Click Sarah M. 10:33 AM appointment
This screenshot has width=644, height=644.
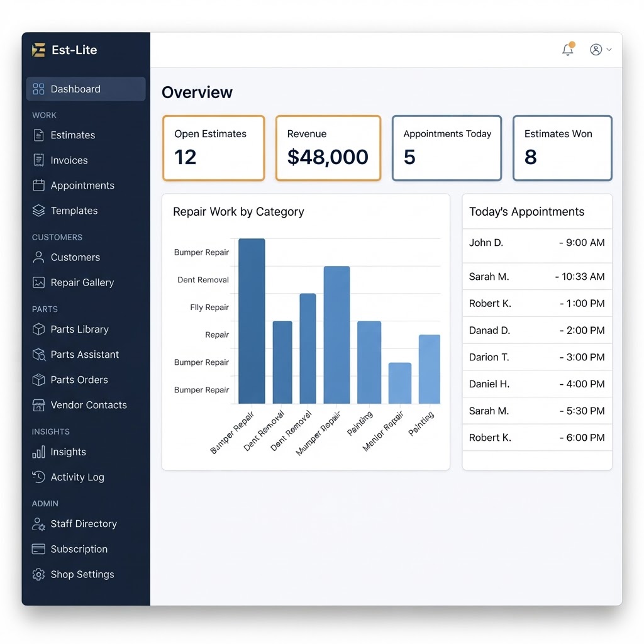(537, 277)
